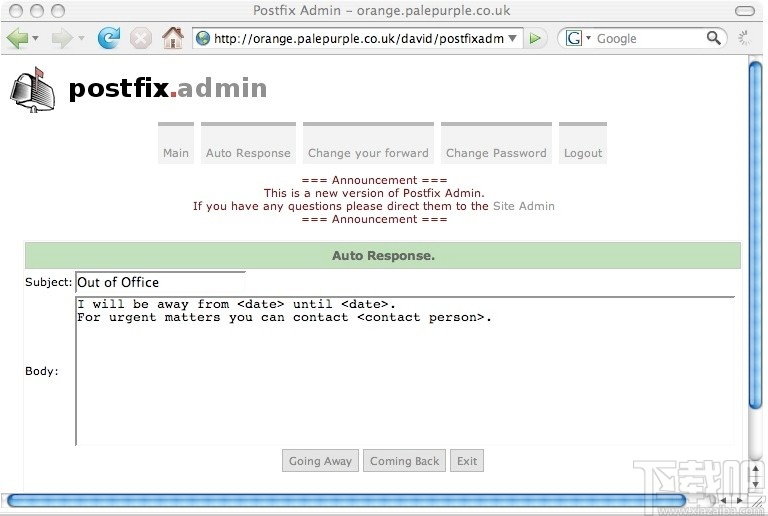Click the magnifying glass search icon
Viewport: 768px width, 516px height.
[714, 38]
